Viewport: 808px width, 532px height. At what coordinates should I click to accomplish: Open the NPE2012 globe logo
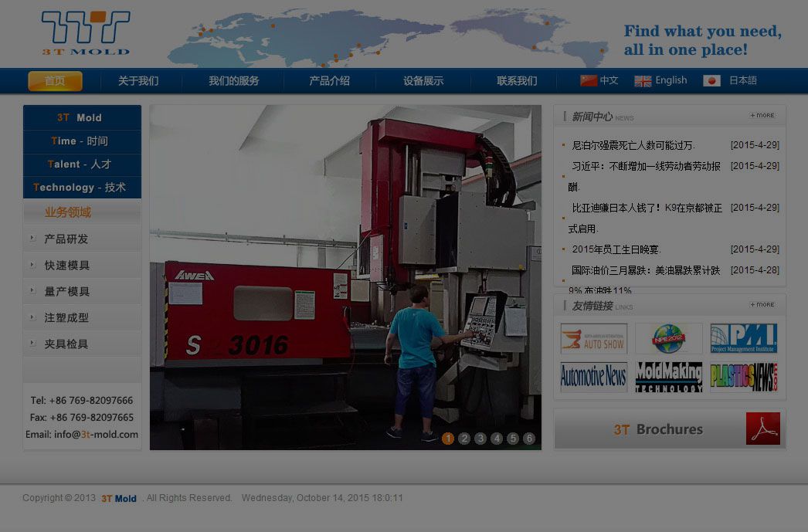[668, 338]
